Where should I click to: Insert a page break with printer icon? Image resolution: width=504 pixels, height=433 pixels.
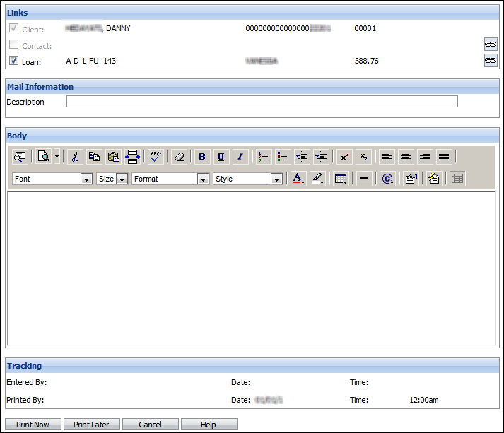tap(132, 157)
